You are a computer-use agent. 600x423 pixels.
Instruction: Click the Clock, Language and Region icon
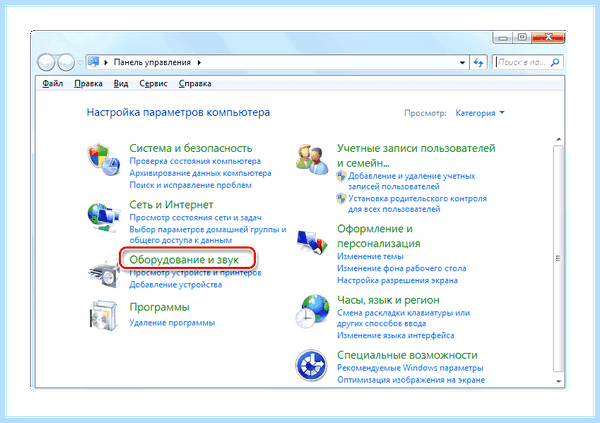(312, 311)
